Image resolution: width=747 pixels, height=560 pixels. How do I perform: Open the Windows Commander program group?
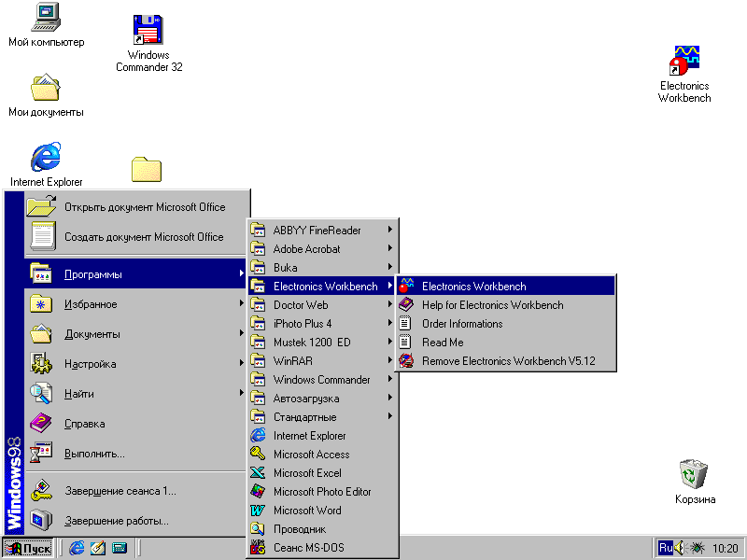click(x=322, y=379)
